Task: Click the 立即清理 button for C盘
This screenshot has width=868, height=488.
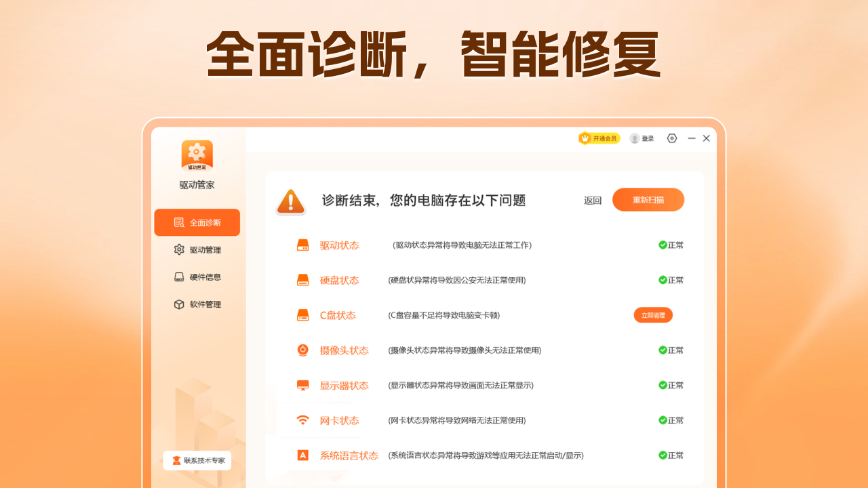Action: [653, 315]
